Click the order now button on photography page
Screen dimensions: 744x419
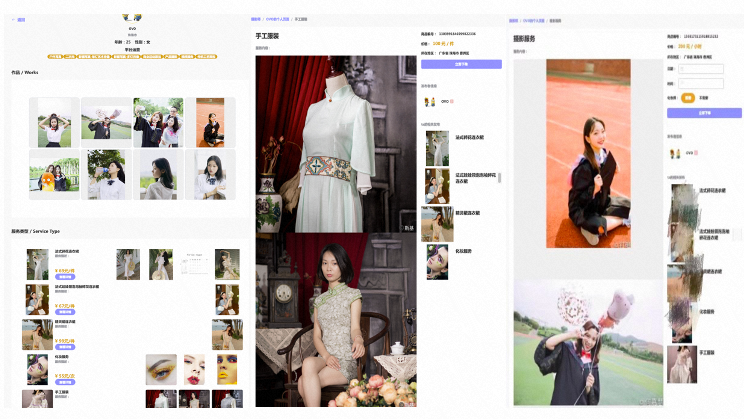pyautogui.click(x=704, y=113)
